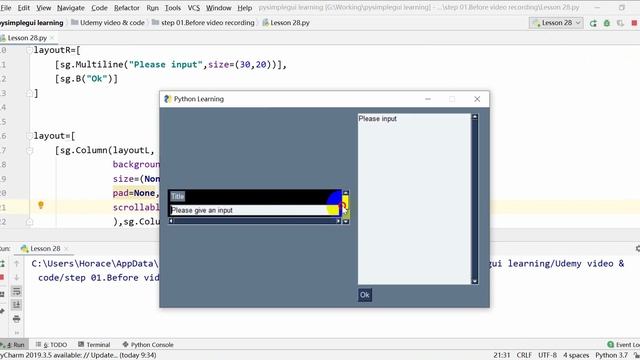Click the down-the-stack-trace arrow in Run panel

point(16,278)
